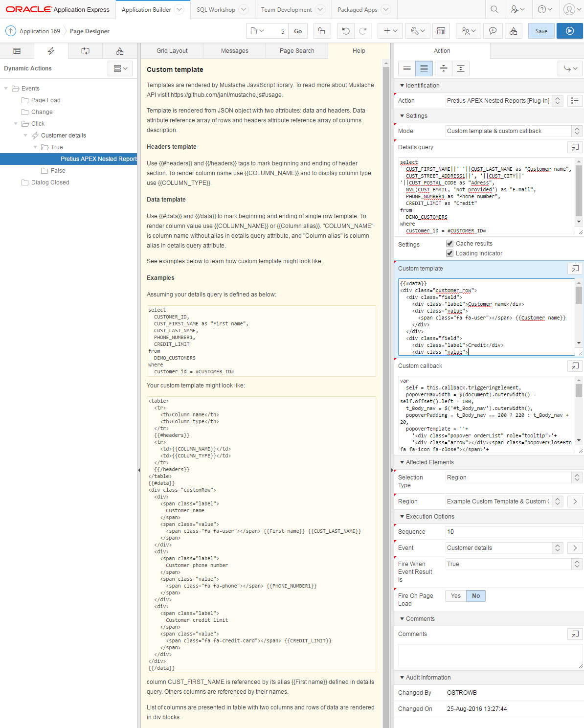Open the Utilities wrench menu
Image resolution: width=584 pixels, height=728 pixels.
pyautogui.click(x=418, y=31)
